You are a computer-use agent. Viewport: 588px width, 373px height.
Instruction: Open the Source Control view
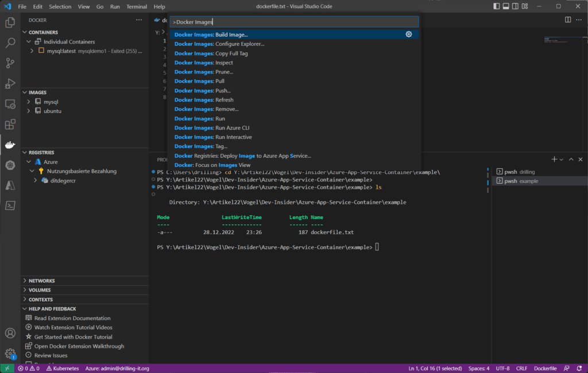click(x=10, y=63)
